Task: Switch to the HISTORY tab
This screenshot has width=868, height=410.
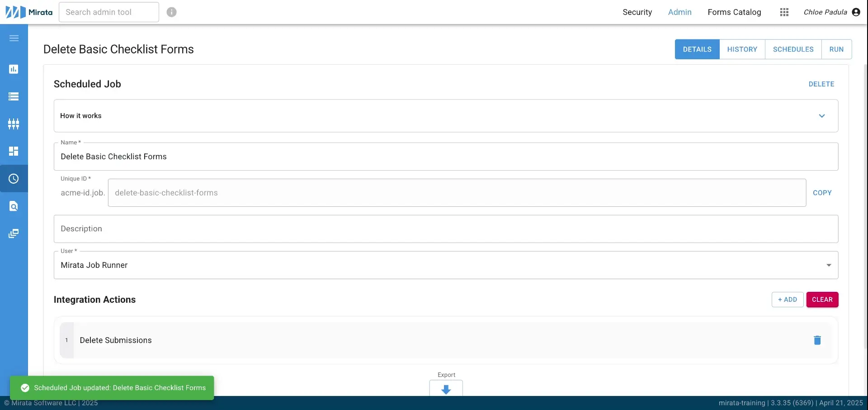Action: click(x=743, y=49)
